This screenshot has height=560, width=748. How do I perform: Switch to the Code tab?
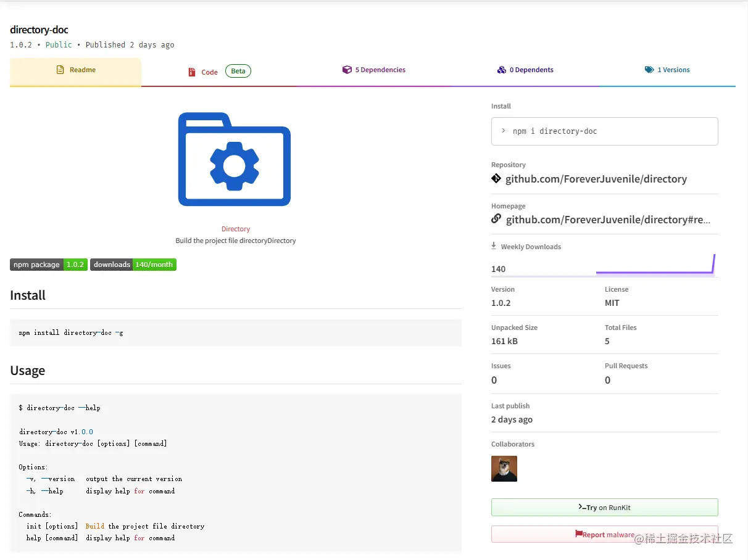pyautogui.click(x=218, y=72)
